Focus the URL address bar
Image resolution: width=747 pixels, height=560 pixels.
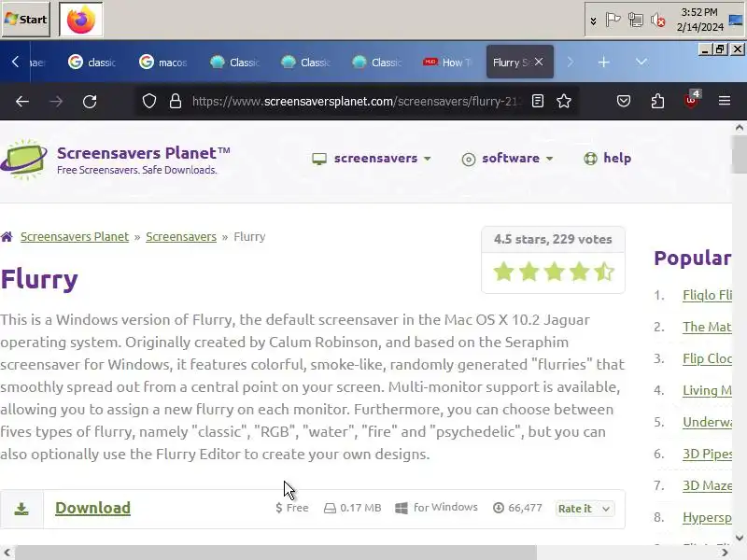point(358,101)
